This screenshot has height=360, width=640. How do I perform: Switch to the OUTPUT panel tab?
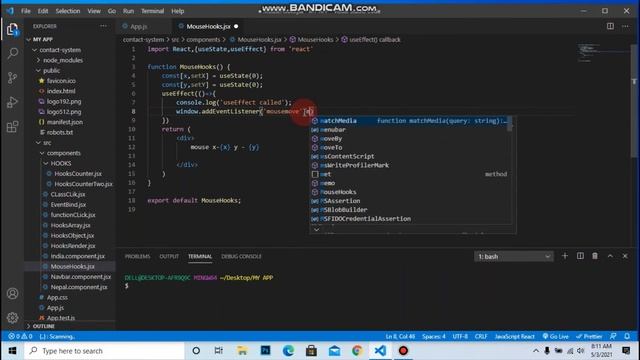(x=169, y=256)
